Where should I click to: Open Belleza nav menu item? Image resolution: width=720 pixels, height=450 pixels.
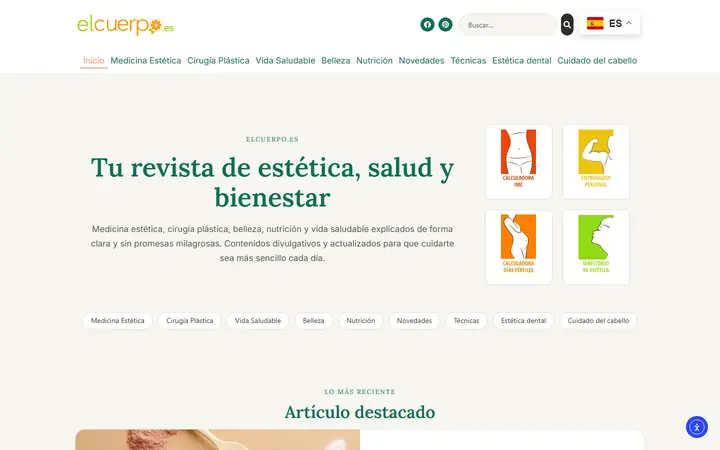(x=336, y=61)
